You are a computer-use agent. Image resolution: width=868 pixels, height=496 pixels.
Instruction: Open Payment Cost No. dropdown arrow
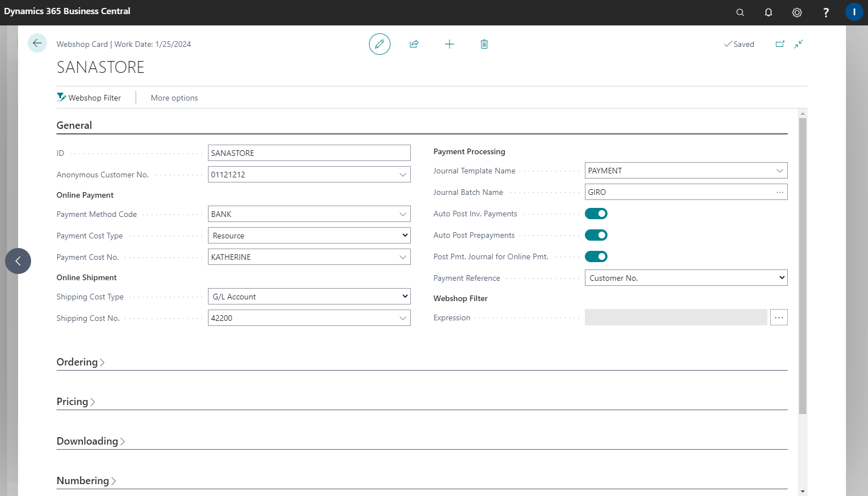[403, 257]
